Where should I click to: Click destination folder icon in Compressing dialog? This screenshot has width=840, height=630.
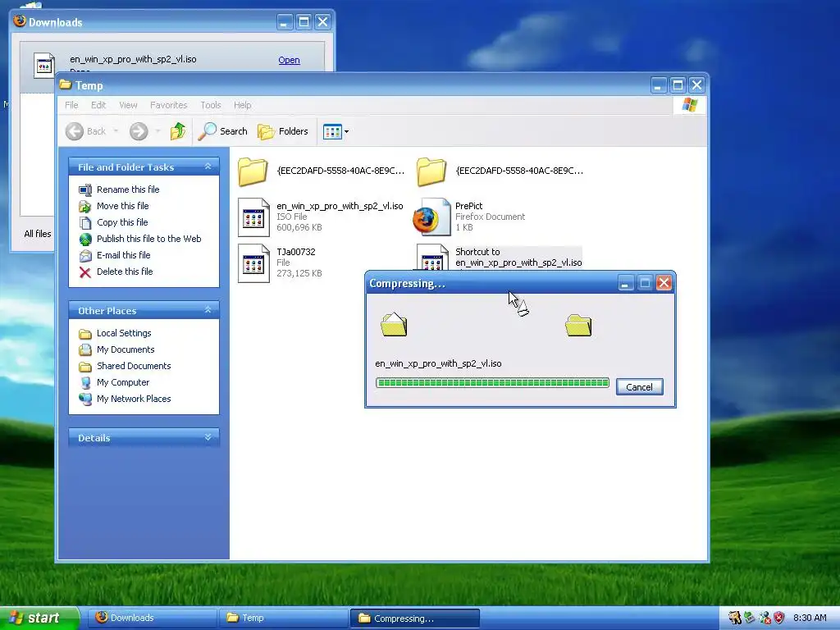point(578,325)
